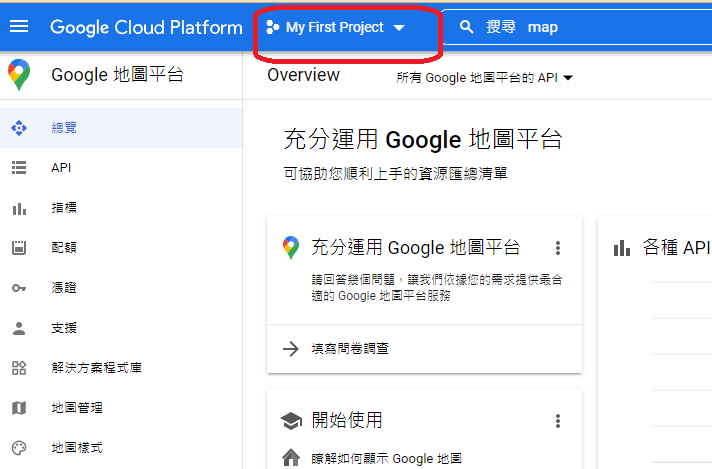Click 瞭解如何顯示 Google 地圖 link
Viewport: 712px width, 469px height.
[386, 459]
